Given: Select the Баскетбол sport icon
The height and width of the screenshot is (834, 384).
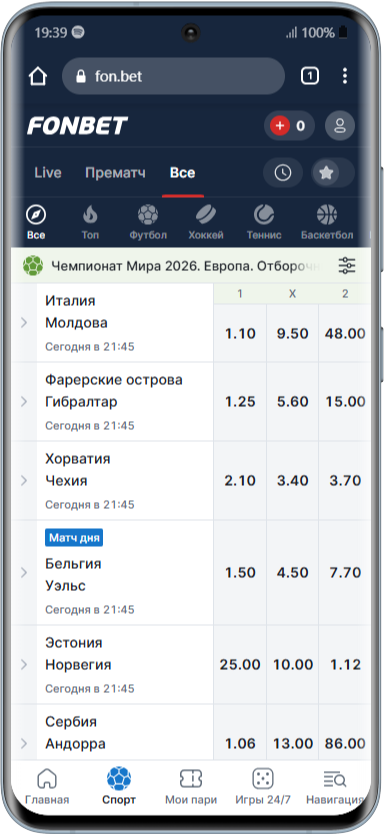Looking at the screenshot, I should pos(327,222).
